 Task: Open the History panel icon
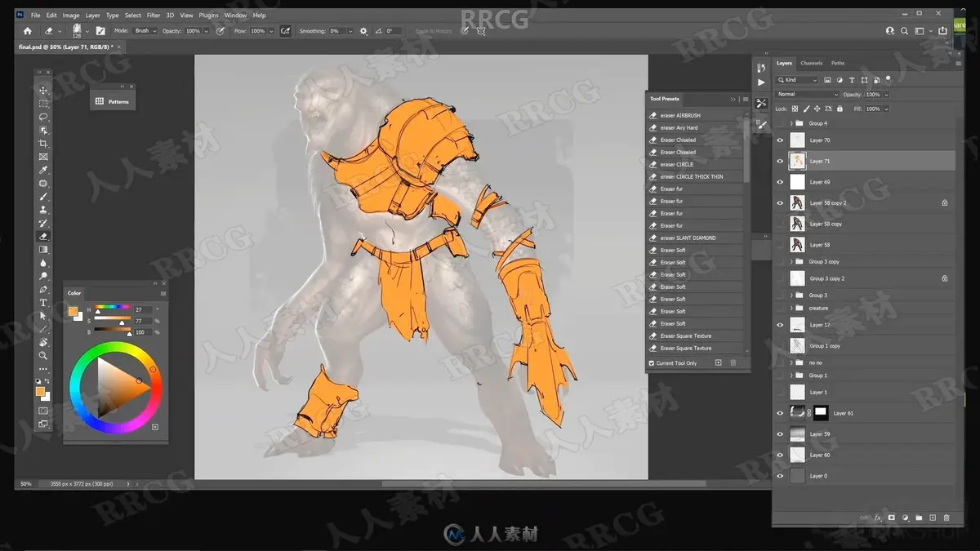tap(761, 69)
